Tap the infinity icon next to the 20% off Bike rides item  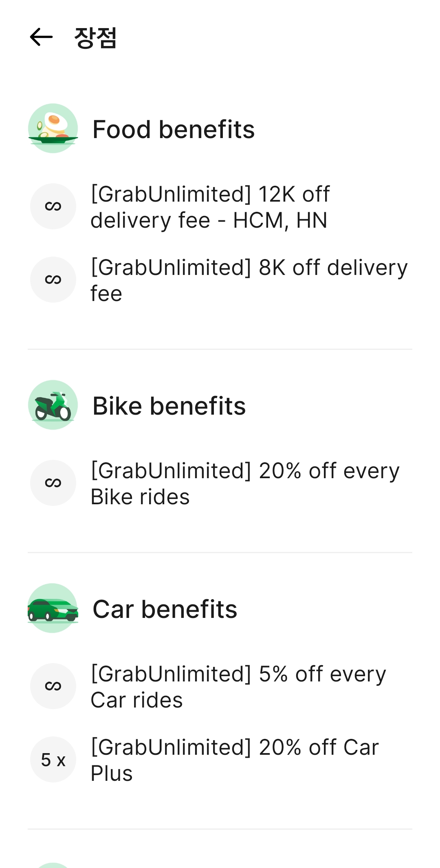[x=53, y=483]
